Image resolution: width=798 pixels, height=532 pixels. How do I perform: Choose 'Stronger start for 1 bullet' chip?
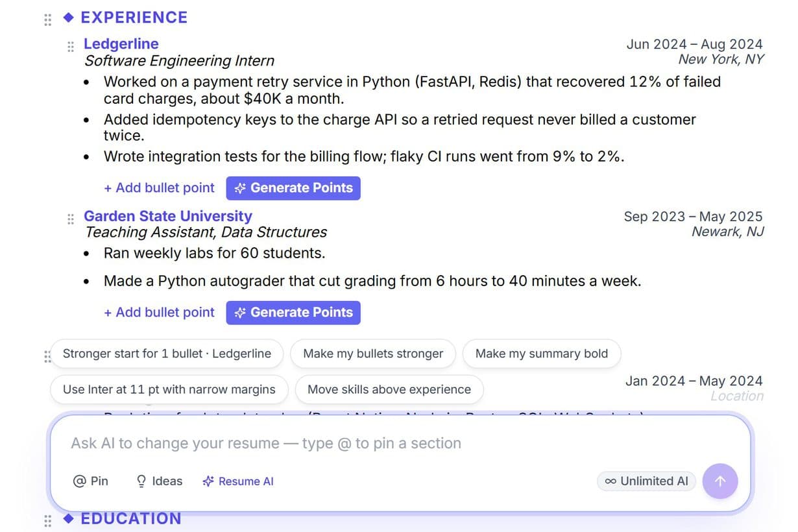click(x=167, y=354)
